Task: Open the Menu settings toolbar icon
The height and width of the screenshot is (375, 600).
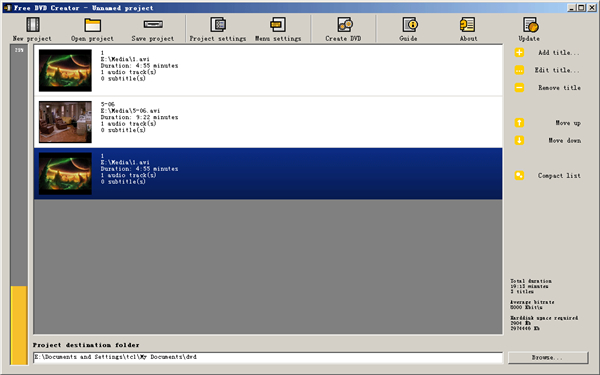Action: (278, 24)
